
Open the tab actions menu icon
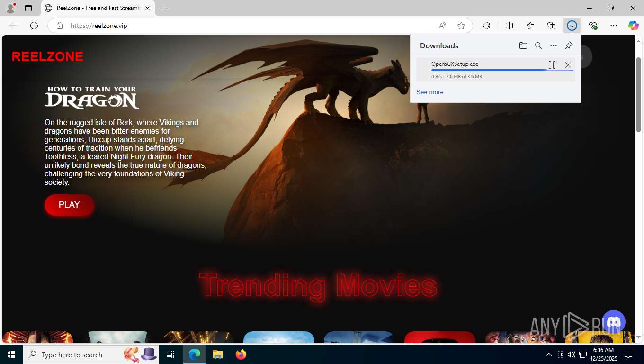(x=28, y=8)
